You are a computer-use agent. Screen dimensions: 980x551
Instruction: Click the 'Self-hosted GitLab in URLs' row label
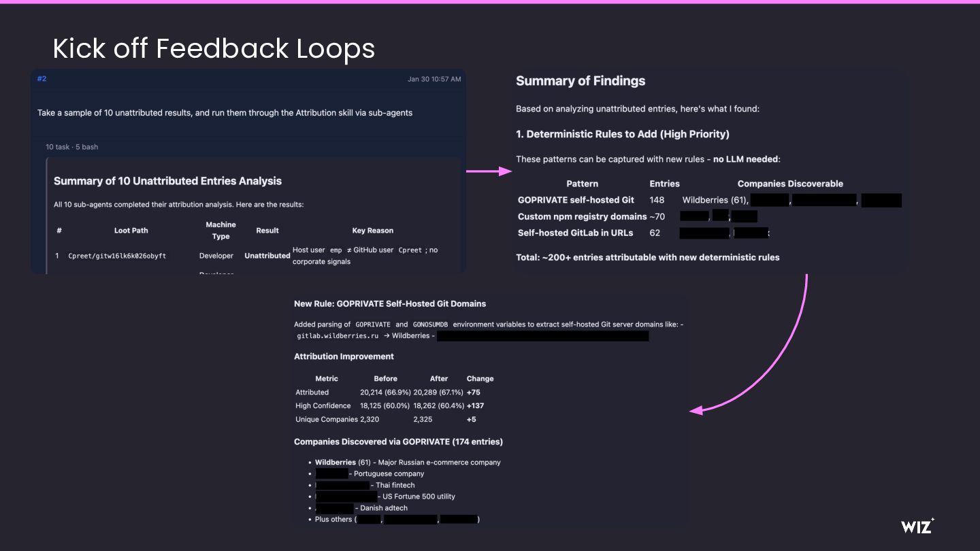pos(576,233)
